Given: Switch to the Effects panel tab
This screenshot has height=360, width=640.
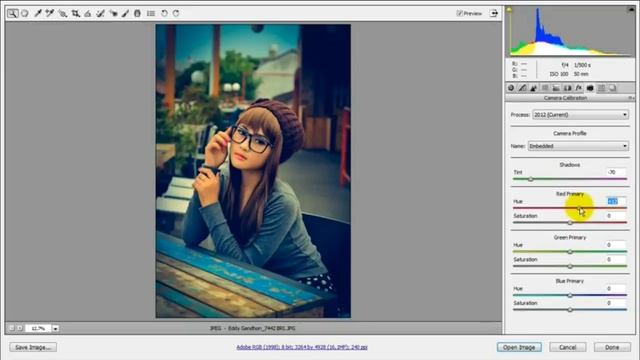Looking at the screenshot, I should tap(578, 88).
